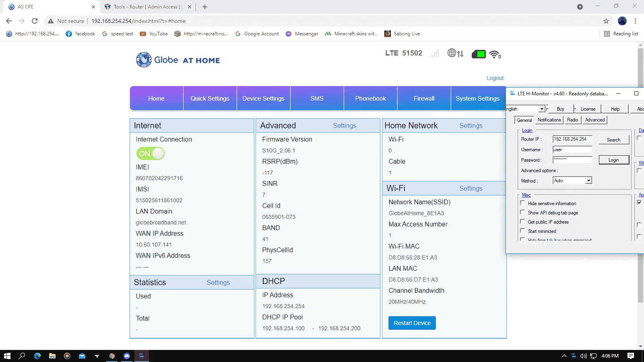The height and width of the screenshot is (362, 644).
Task: Open the Sabong Live bookmark
Action: [402, 34]
